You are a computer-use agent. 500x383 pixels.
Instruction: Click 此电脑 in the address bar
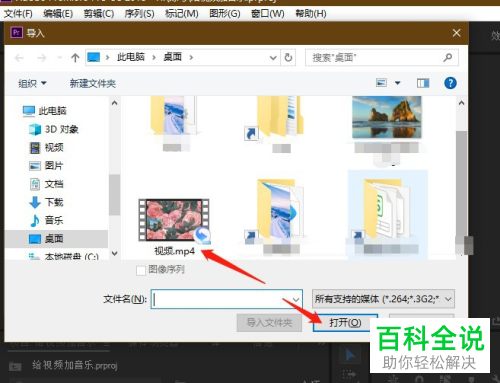click(131, 57)
